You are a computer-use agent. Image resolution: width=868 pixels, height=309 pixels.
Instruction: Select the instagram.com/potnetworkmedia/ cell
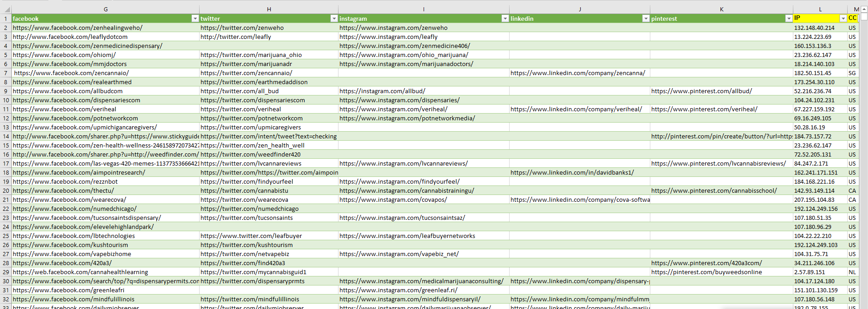point(424,118)
